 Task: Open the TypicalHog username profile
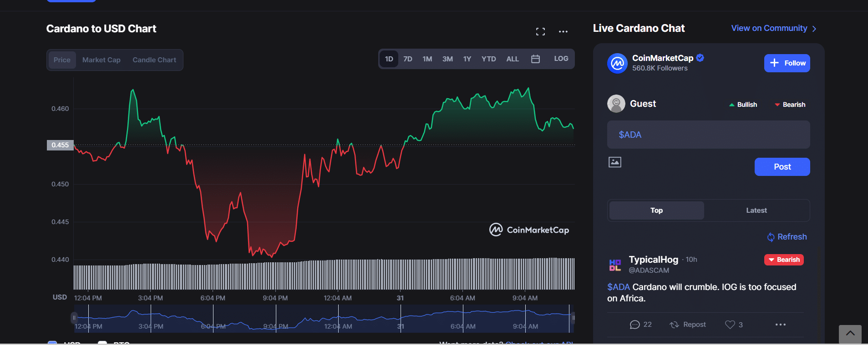point(654,260)
